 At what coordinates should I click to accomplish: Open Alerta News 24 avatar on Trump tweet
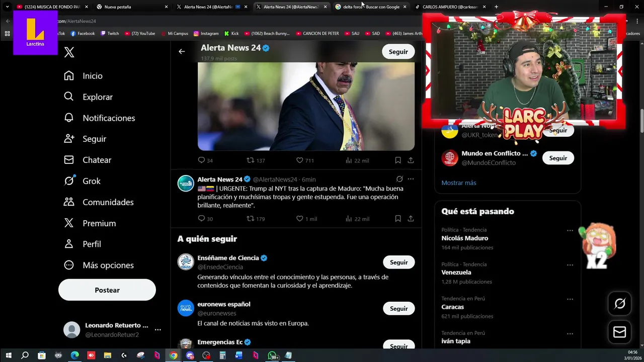point(186,184)
